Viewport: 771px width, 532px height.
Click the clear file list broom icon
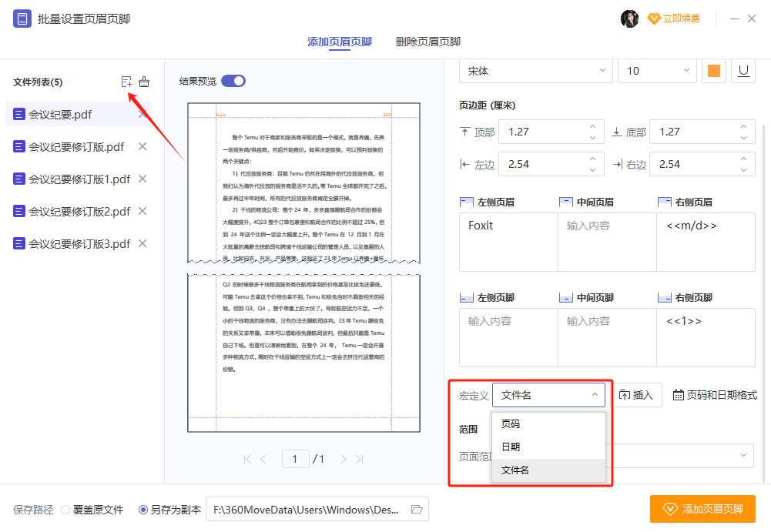tap(144, 82)
